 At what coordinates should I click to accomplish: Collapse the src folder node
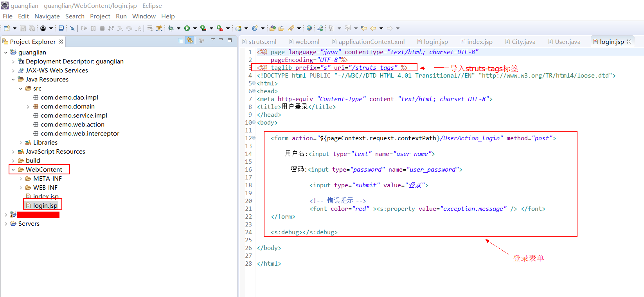(x=21, y=89)
